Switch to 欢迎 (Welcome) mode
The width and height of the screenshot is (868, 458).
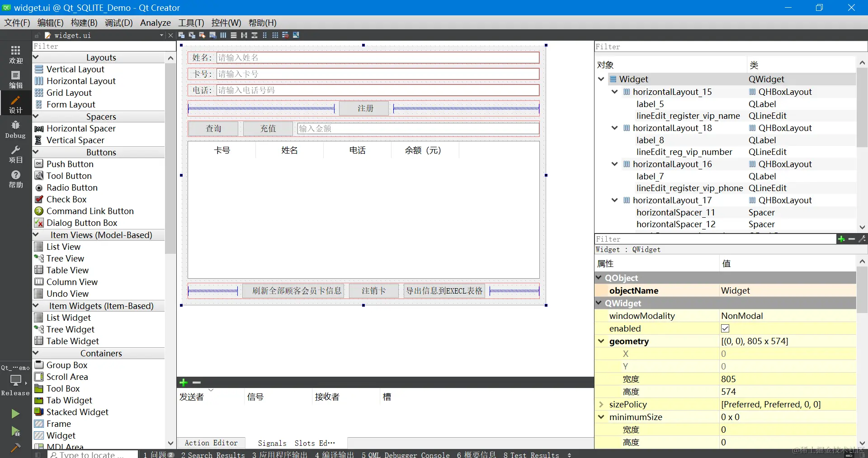tap(15, 54)
